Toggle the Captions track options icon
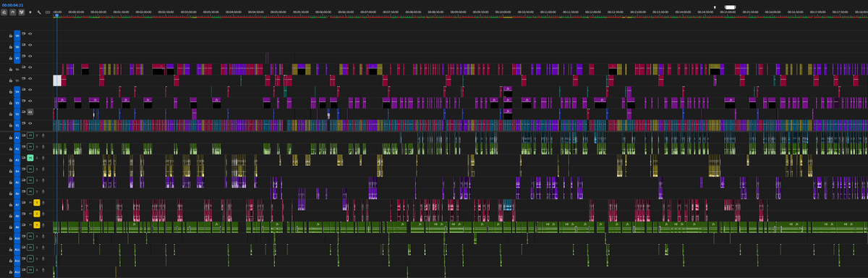 [x=48, y=12]
